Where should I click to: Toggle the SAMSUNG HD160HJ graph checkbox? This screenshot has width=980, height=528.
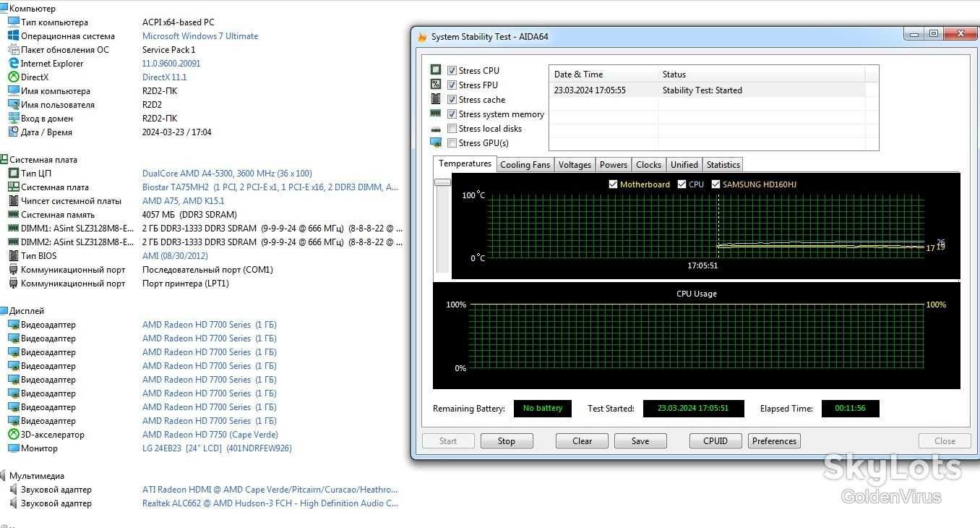(716, 184)
